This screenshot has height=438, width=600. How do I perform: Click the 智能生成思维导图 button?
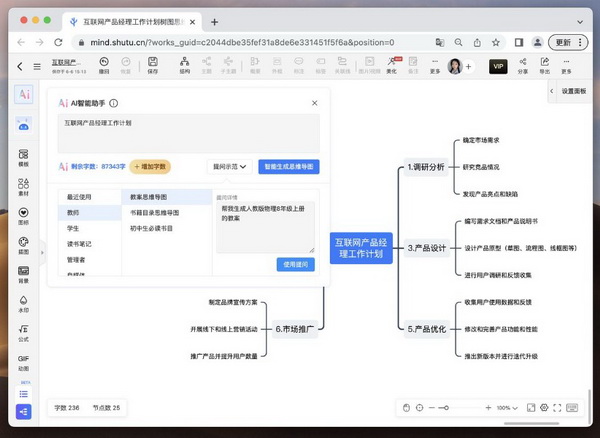[x=289, y=167]
